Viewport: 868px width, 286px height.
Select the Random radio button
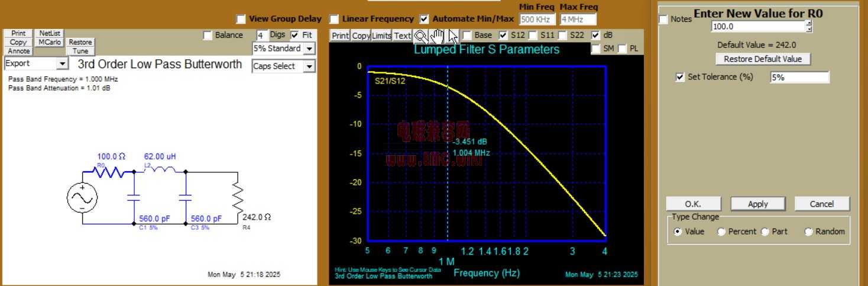(809, 232)
